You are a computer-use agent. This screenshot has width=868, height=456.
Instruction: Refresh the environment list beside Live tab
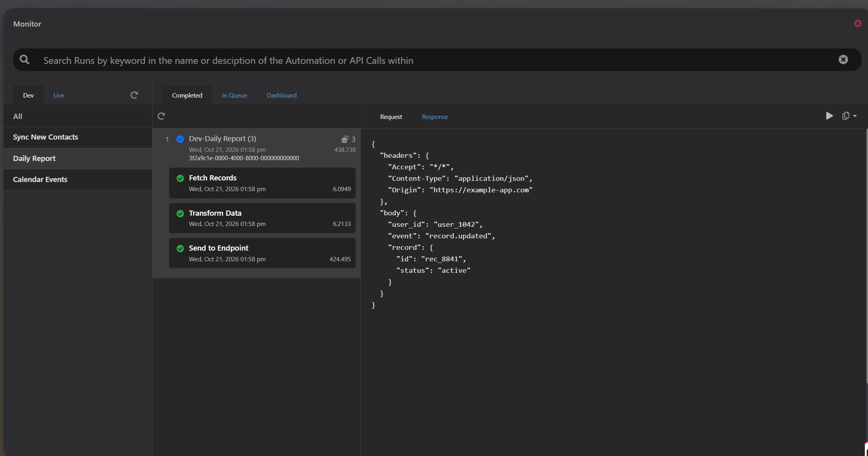(134, 95)
